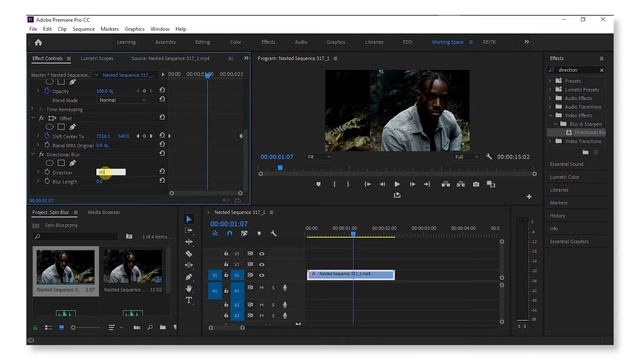This screenshot has width=640, height=360.
Task: Select the Selection arrow tool
Action: coord(189,219)
